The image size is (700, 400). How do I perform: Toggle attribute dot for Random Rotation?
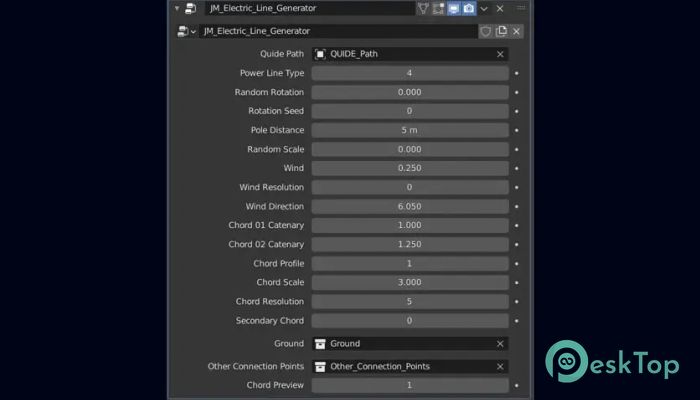517,92
